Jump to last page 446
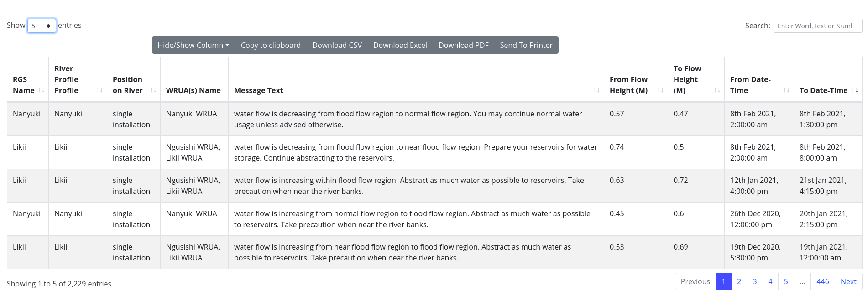Viewport: 868px width, 302px height. (x=822, y=281)
